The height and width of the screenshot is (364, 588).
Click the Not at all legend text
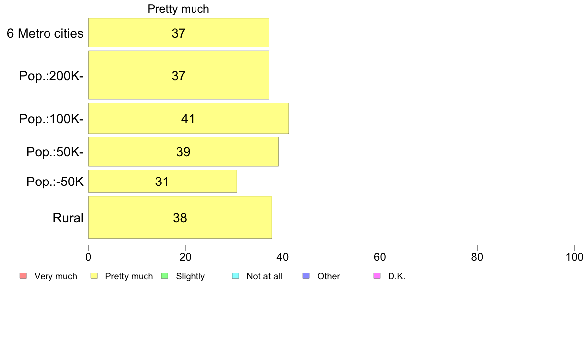264,276
